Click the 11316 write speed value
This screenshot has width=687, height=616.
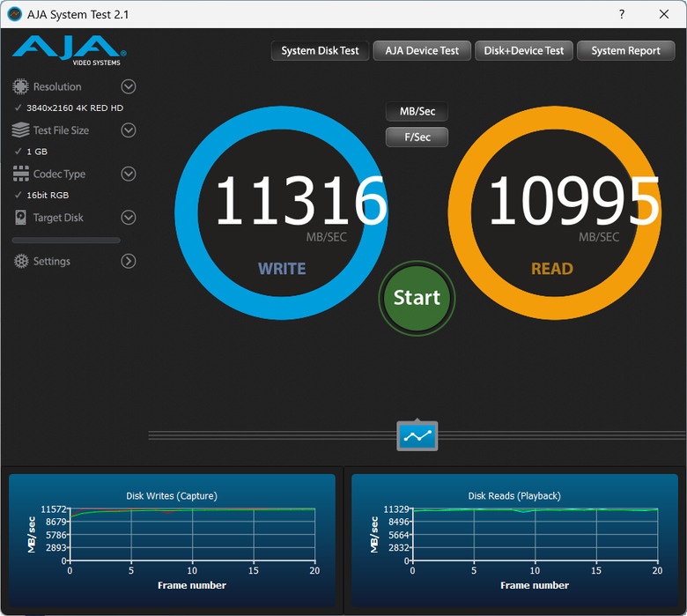[301, 200]
